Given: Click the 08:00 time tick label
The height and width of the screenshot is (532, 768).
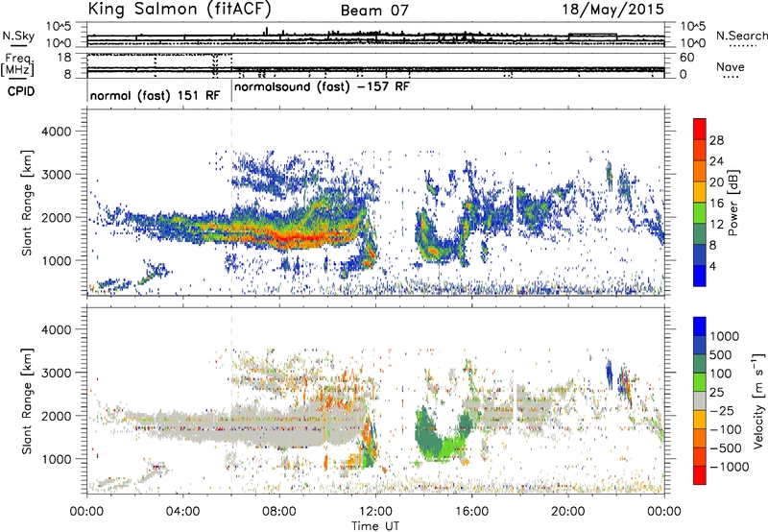Looking at the screenshot, I should [x=279, y=512].
